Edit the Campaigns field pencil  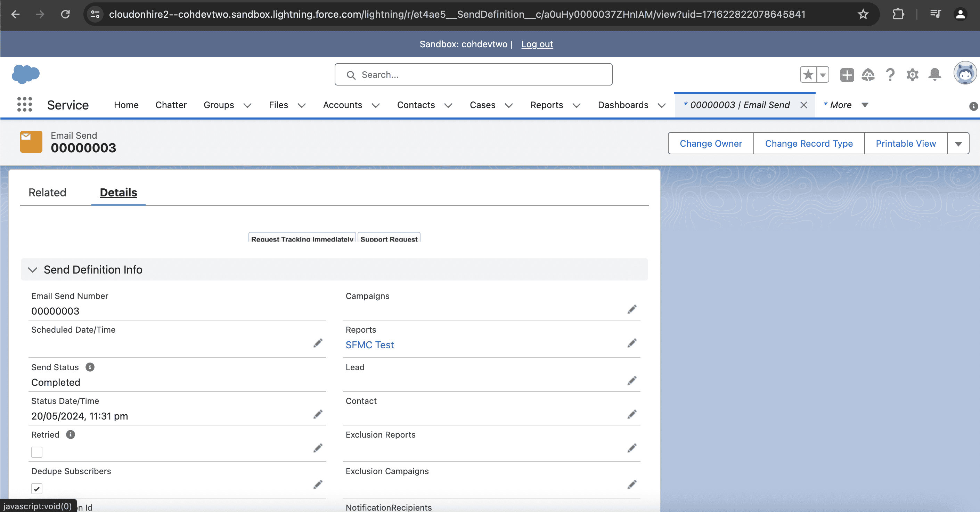click(x=632, y=310)
